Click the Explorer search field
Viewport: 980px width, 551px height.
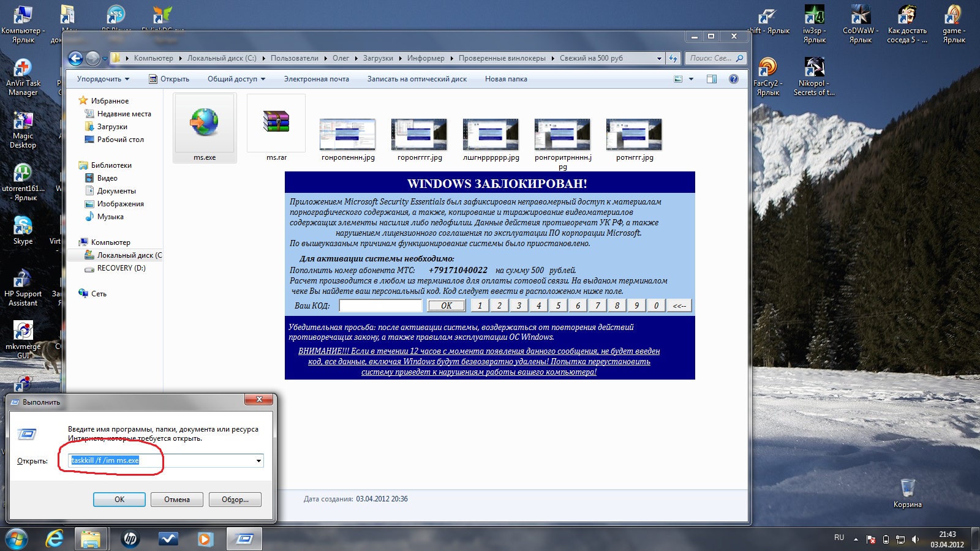(x=715, y=58)
